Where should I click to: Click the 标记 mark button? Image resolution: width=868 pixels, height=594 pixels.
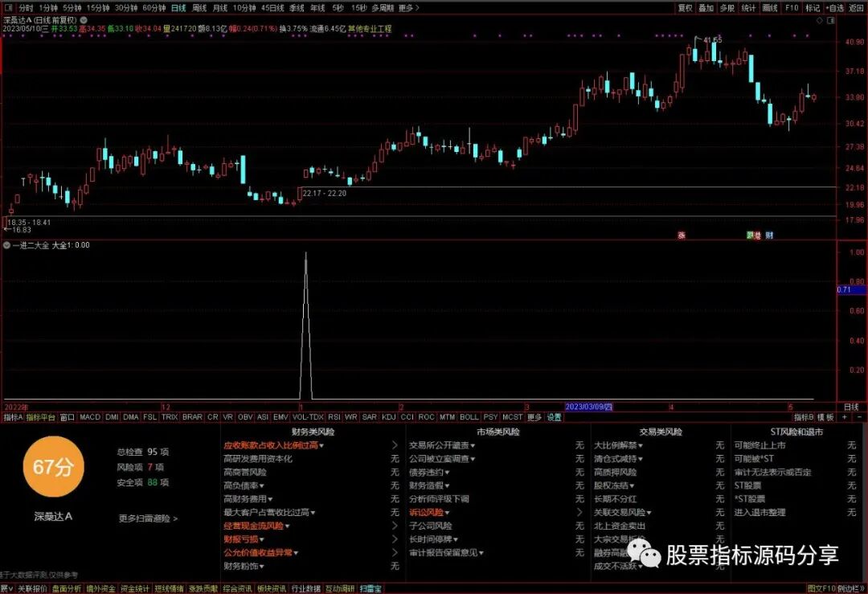(813, 8)
